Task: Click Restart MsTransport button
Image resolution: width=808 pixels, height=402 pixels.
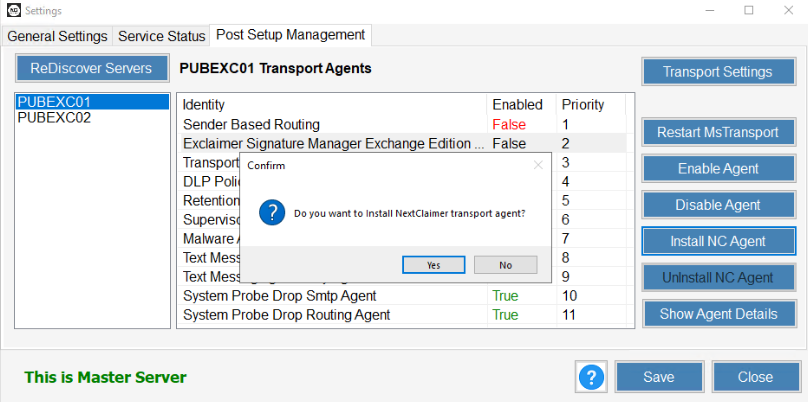Action: pyautogui.click(x=717, y=132)
